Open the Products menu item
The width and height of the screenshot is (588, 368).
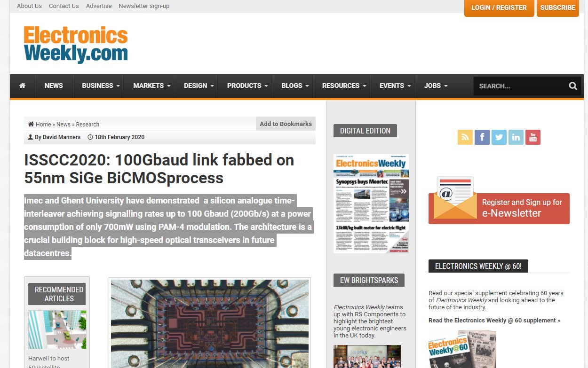(x=247, y=86)
